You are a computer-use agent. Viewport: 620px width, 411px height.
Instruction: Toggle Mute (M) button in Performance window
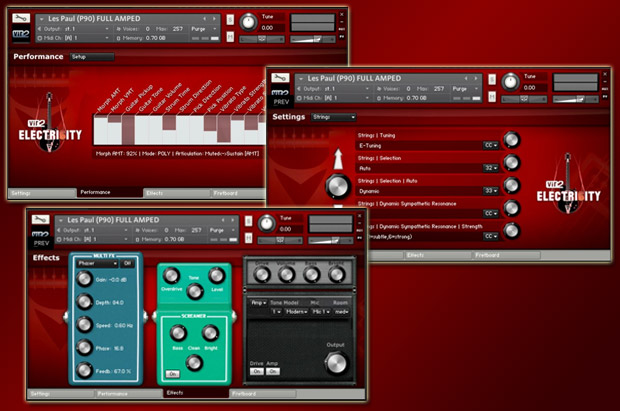(x=230, y=37)
